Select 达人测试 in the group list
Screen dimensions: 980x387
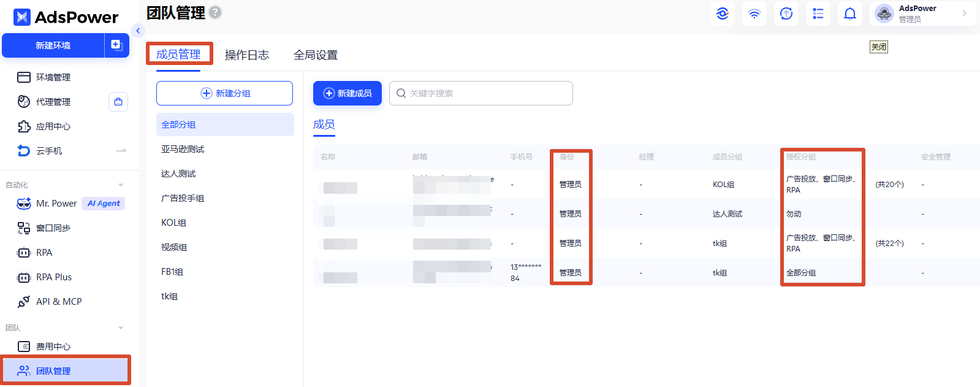pos(178,174)
